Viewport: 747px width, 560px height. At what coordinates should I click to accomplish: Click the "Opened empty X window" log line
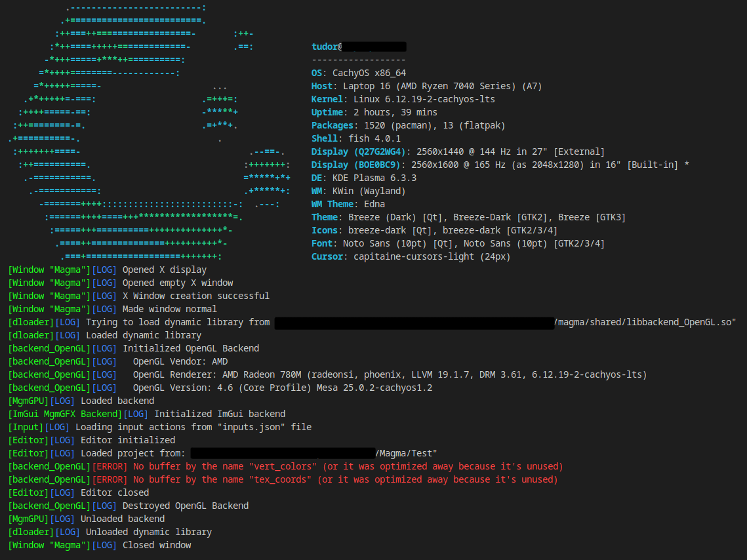click(x=121, y=283)
